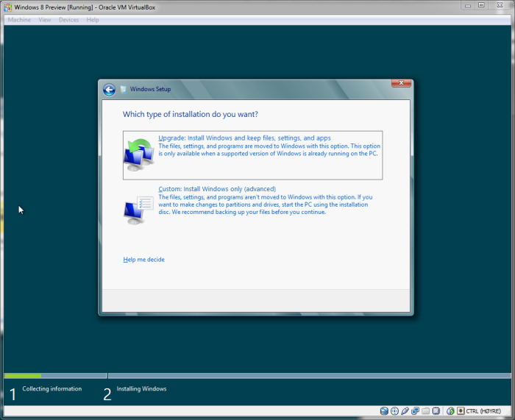Click the shared folders status icon
This screenshot has height=420, width=515.
[x=426, y=410]
